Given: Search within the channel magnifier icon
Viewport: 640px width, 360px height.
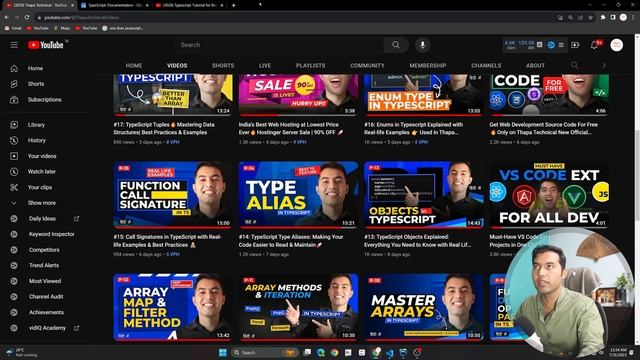Looking at the screenshot, I should click(x=574, y=65).
